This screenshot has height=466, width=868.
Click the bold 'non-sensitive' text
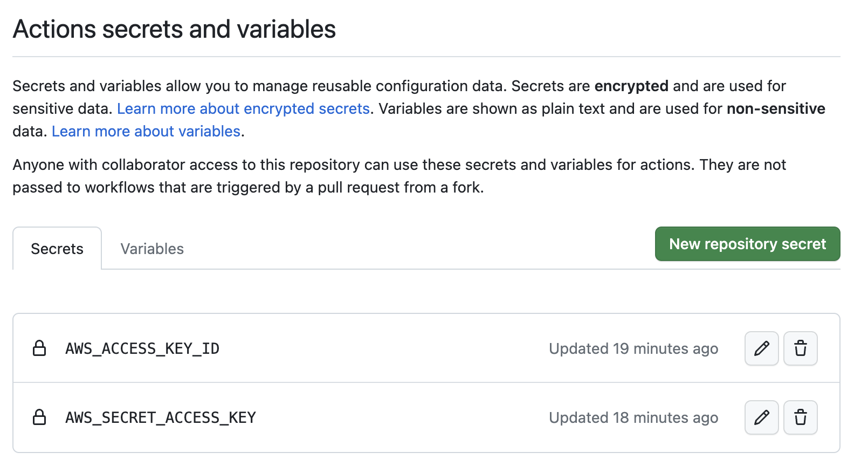[776, 108]
